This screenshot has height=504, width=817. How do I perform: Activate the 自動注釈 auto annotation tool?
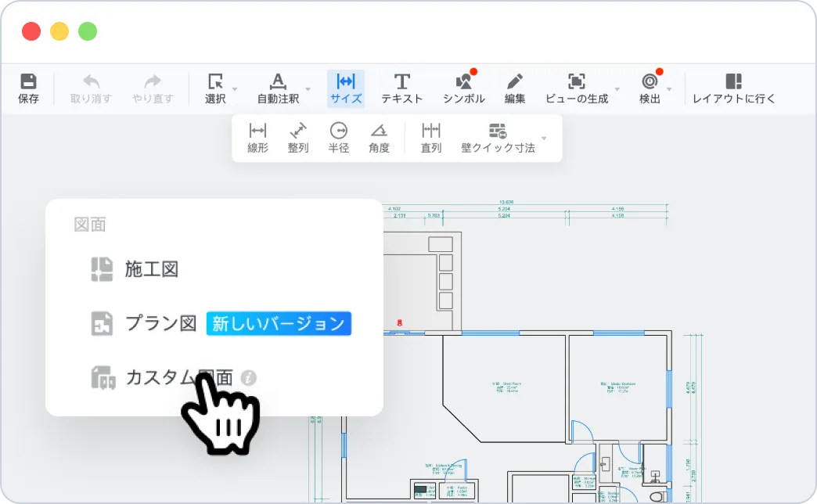[x=279, y=88]
